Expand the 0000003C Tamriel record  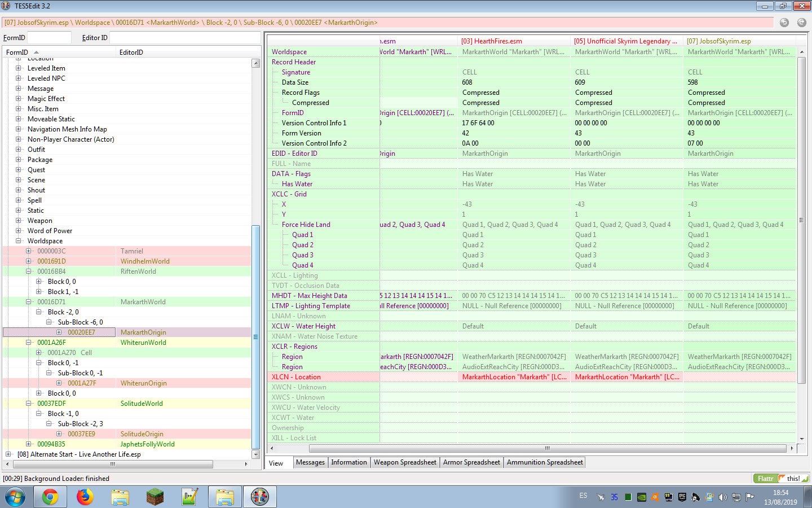click(x=29, y=251)
